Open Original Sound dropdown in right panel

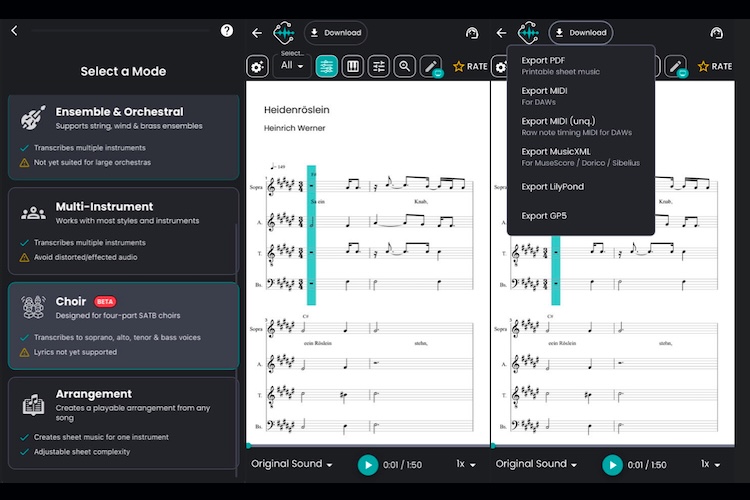pyautogui.click(x=536, y=464)
